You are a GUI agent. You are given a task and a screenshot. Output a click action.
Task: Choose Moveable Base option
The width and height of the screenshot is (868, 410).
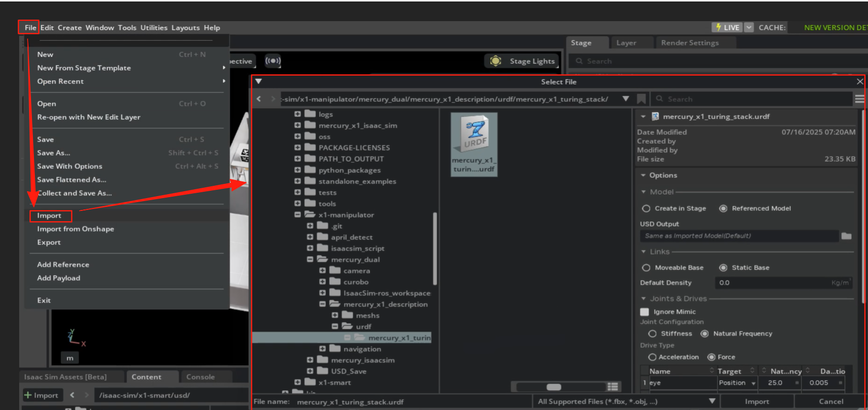646,267
